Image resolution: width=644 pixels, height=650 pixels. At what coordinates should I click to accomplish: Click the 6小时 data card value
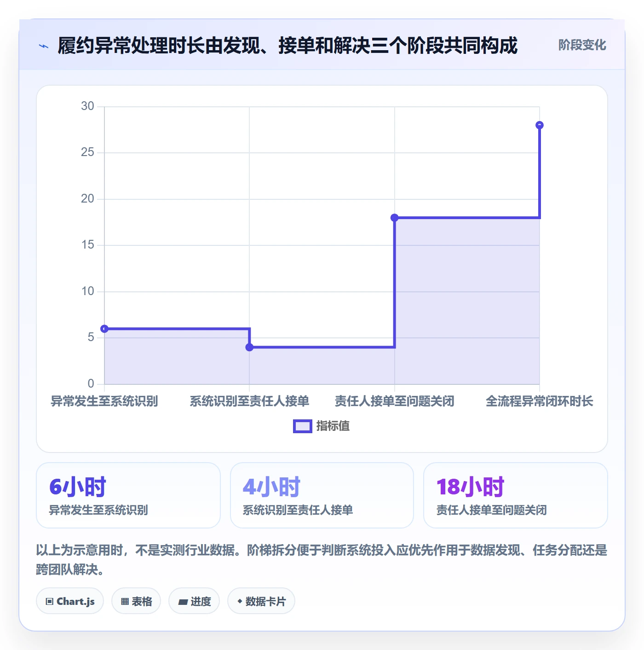point(78,487)
